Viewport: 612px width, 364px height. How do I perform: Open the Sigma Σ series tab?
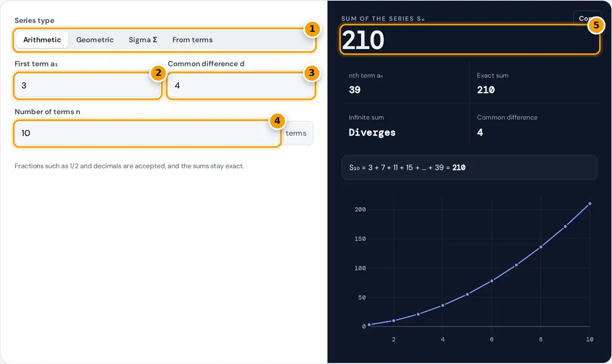[143, 40]
